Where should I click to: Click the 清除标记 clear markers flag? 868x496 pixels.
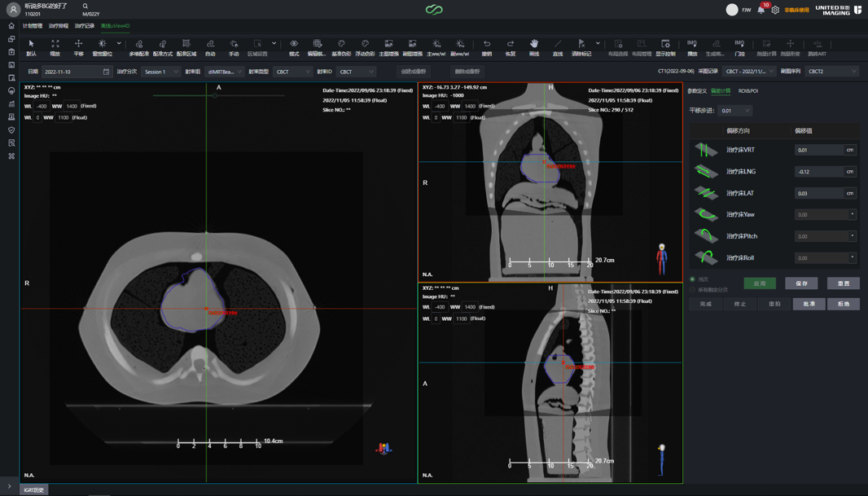pos(581,44)
